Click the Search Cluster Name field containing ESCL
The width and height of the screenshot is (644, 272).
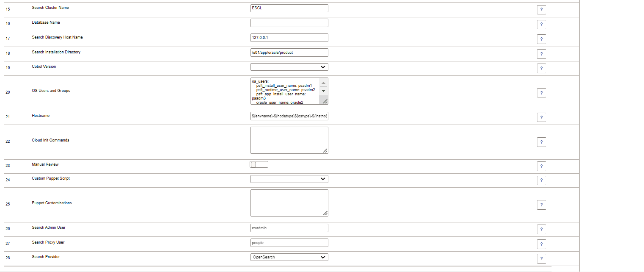pyautogui.click(x=289, y=8)
